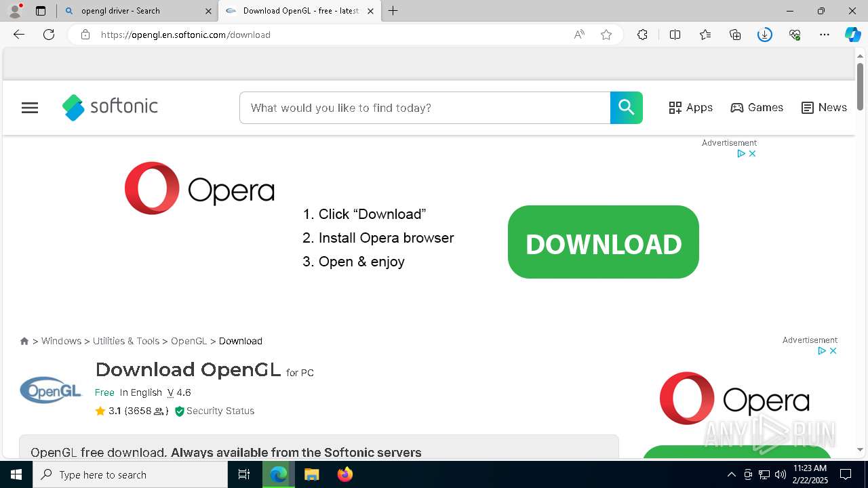
Task: Open Edge Settings and more menu
Action: click(825, 35)
